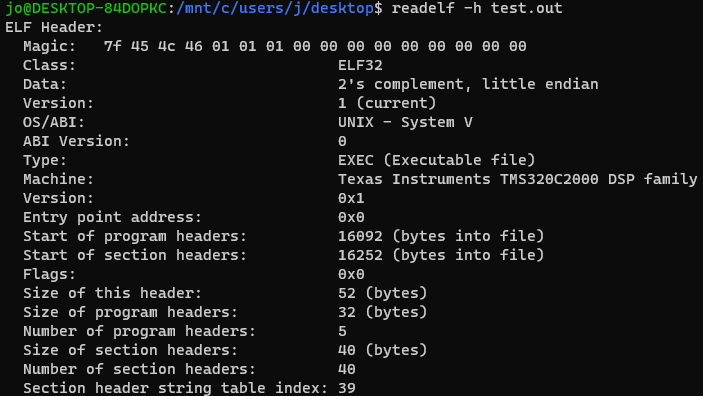The height and width of the screenshot is (396, 703).
Task: Click the 'readelf -h test.out' command text
Action: (477, 8)
